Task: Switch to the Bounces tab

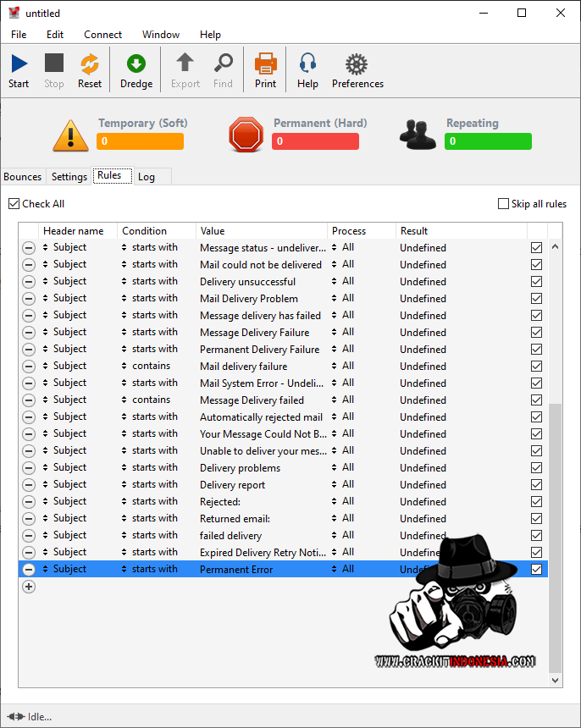Action: [23, 177]
